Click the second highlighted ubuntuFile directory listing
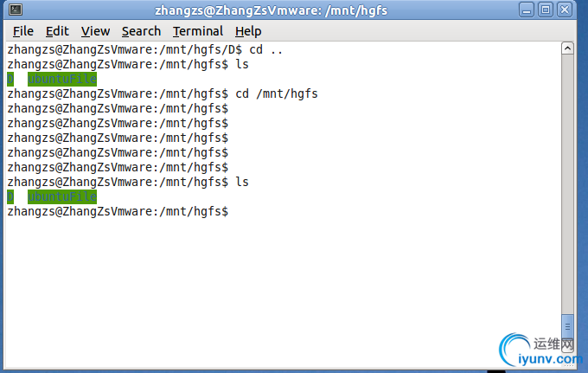 click(61, 196)
